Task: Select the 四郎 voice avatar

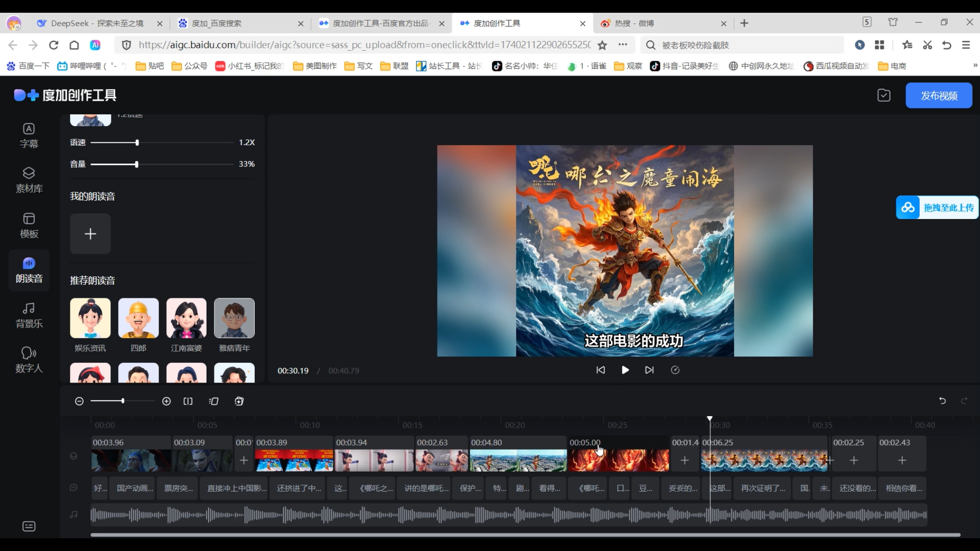Action: pos(138,318)
